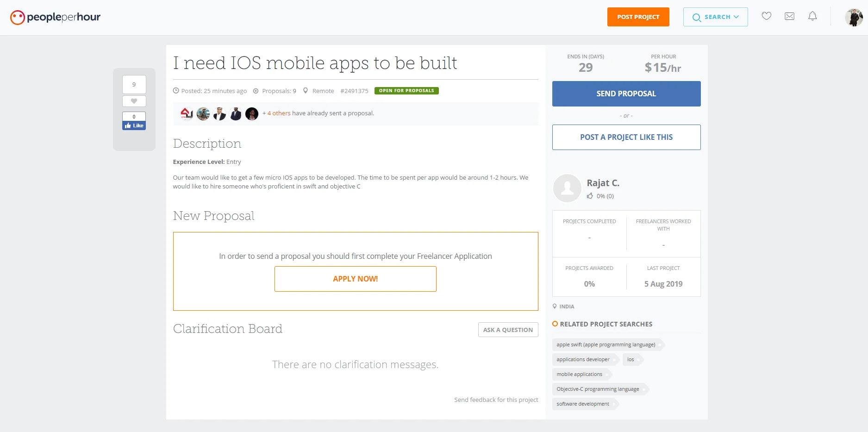The image size is (868, 432).
Task: Click the APPLY NOW! button
Action: coord(356,279)
